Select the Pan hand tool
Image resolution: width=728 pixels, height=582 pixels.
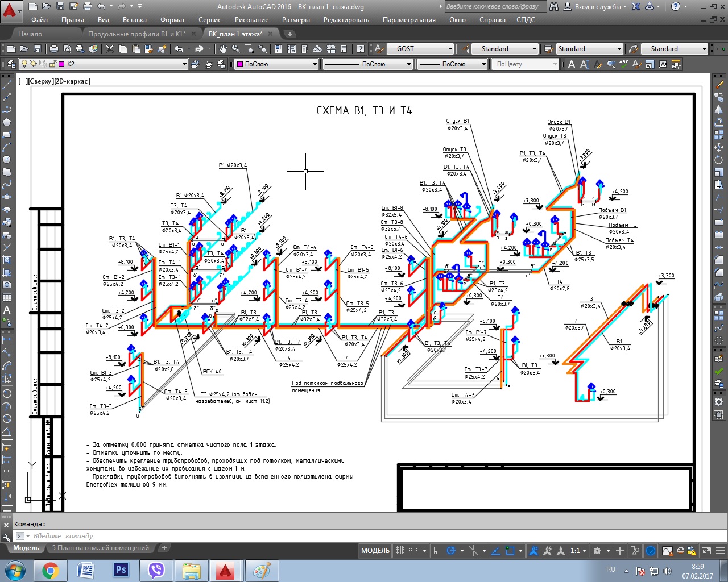pos(223,49)
